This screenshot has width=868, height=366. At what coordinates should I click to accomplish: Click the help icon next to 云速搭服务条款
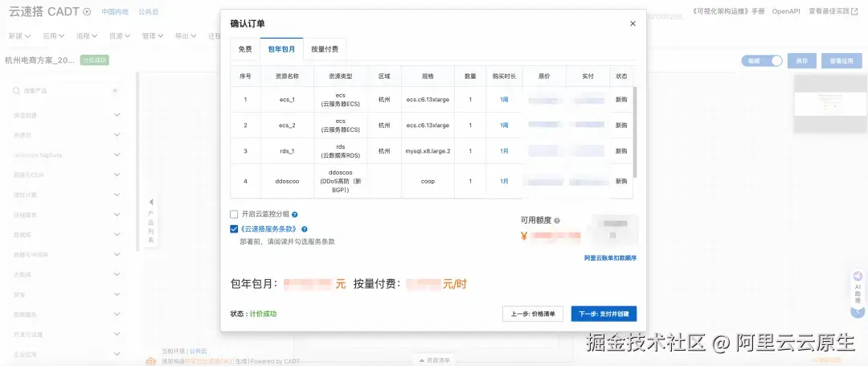tap(305, 229)
